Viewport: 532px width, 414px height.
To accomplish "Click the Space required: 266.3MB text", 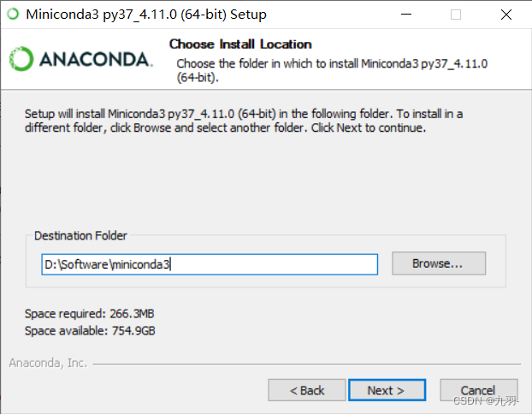I will point(89,314).
